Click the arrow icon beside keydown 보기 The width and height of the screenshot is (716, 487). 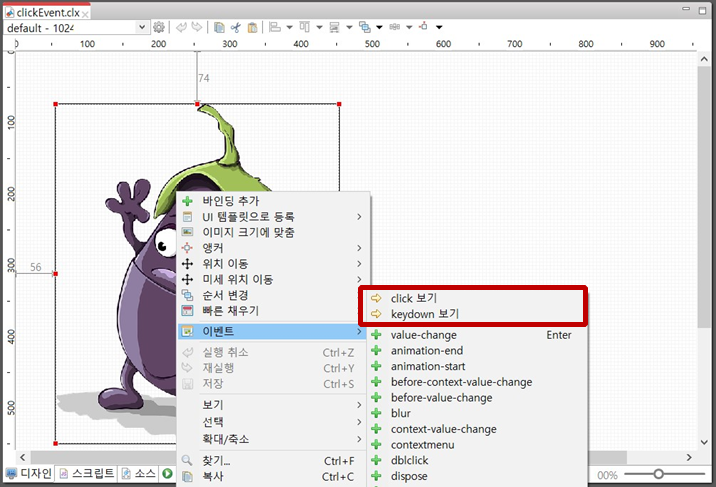[376, 314]
